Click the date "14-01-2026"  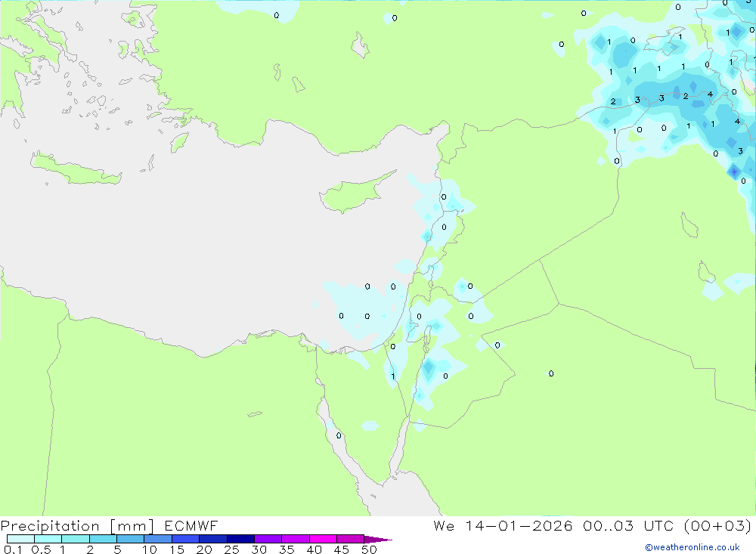(x=519, y=525)
